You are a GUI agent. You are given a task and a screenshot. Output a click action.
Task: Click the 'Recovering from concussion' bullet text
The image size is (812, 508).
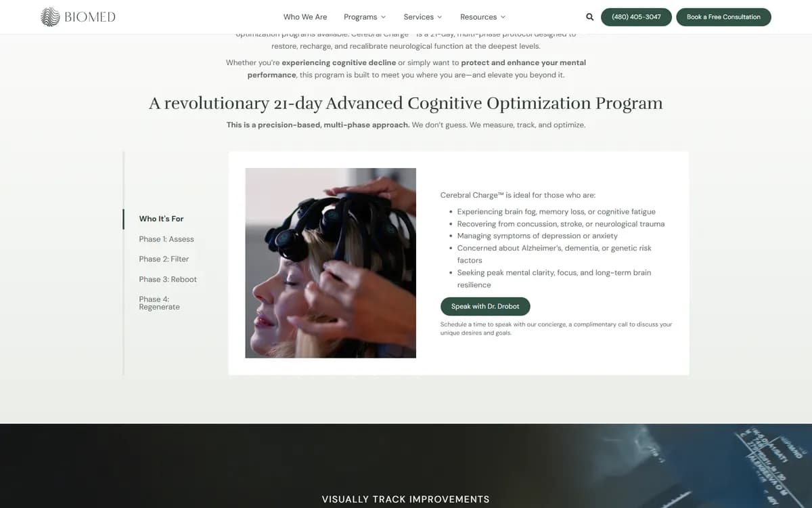click(x=561, y=224)
